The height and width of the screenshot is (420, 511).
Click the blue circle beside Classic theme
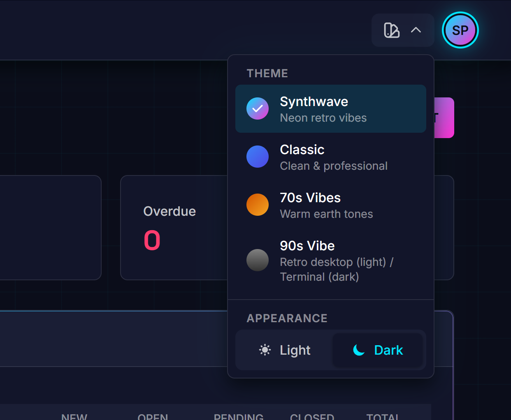(258, 157)
